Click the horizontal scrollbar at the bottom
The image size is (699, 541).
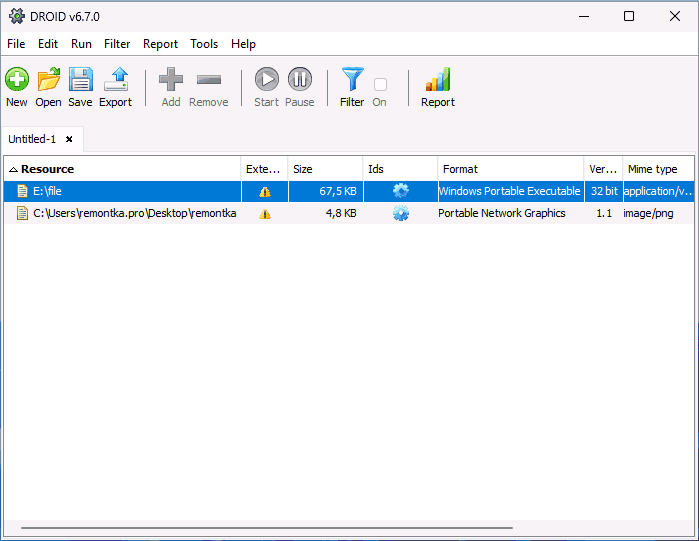tap(267, 528)
